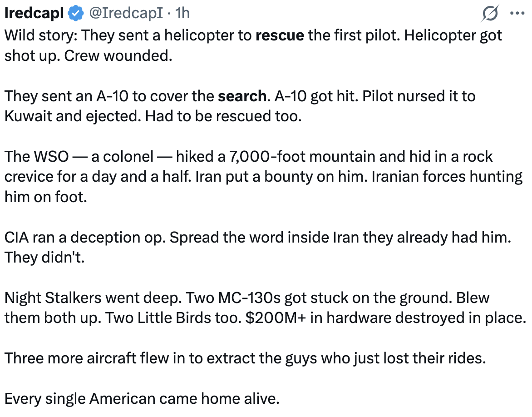
Task: Click the $200M+ in hardware text
Action: pos(318,318)
